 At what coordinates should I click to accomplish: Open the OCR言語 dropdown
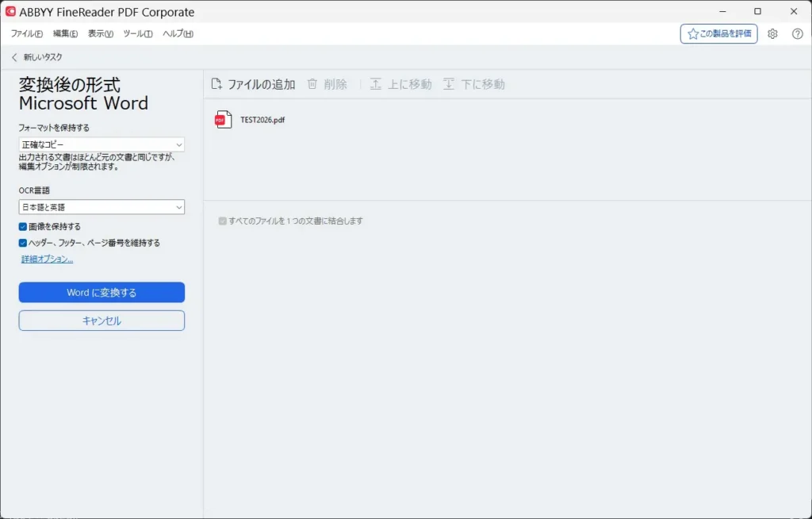(x=101, y=207)
